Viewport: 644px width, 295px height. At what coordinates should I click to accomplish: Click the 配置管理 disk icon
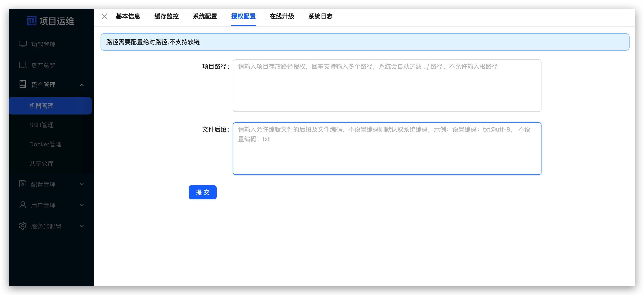pyautogui.click(x=23, y=184)
